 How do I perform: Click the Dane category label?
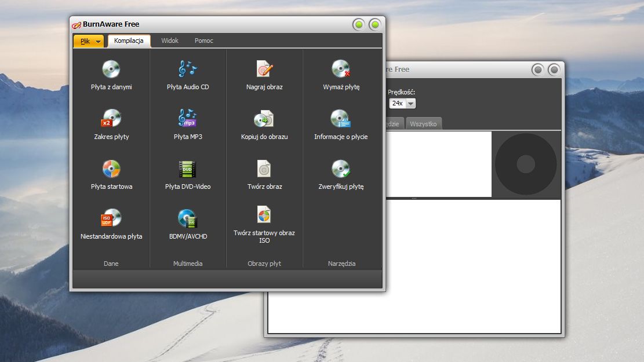click(x=111, y=264)
